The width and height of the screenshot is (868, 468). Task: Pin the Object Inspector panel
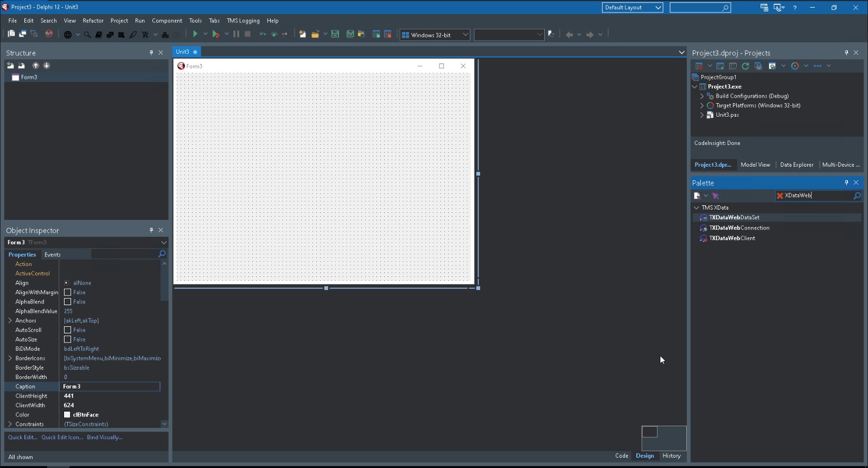pos(151,230)
